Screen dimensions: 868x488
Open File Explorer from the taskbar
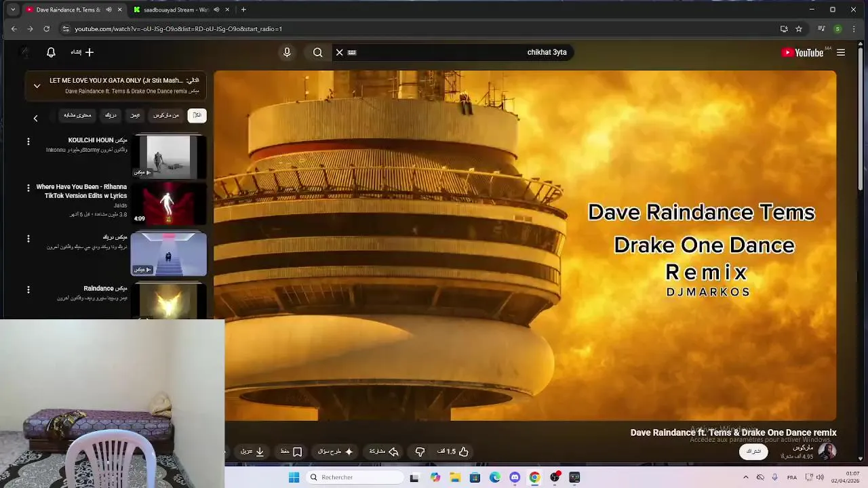(455, 477)
